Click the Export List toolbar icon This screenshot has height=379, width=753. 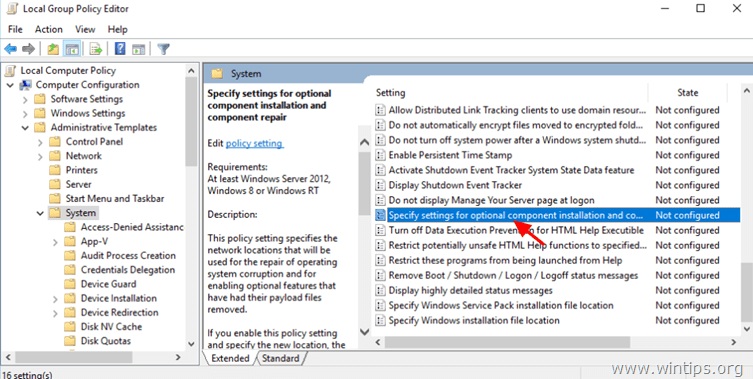click(96, 49)
